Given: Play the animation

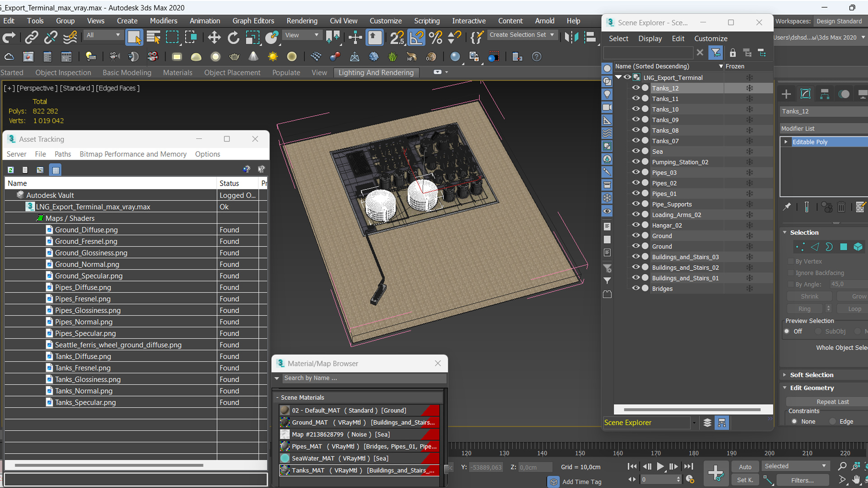Looking at the screenshot, I should tap(660, 466).
